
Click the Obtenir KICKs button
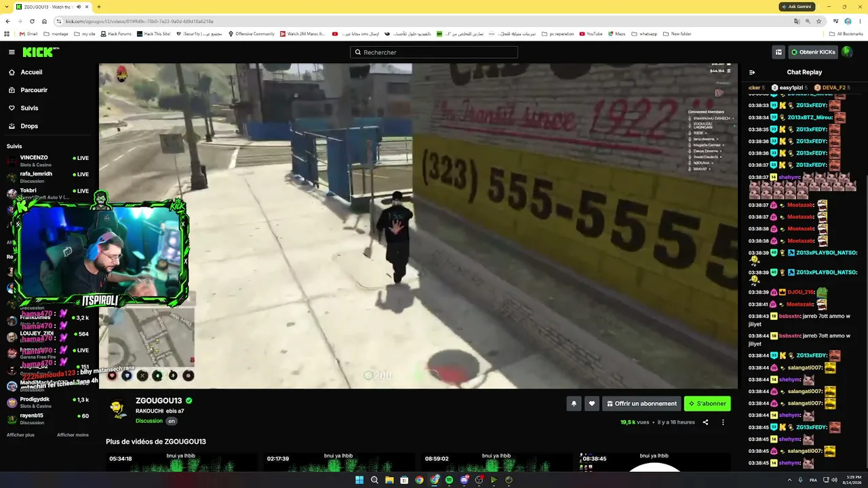812,52
